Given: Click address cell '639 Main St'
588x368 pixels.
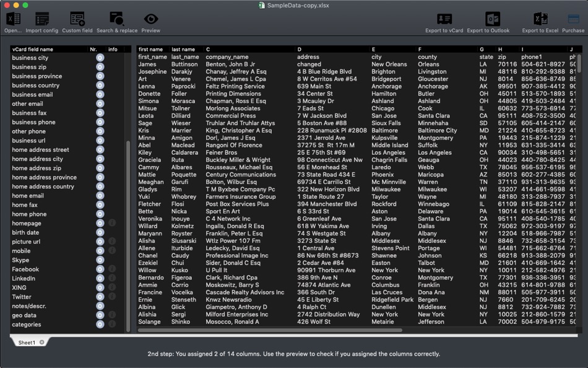Looking at the screenshot, I should click(x=314, y=86).
